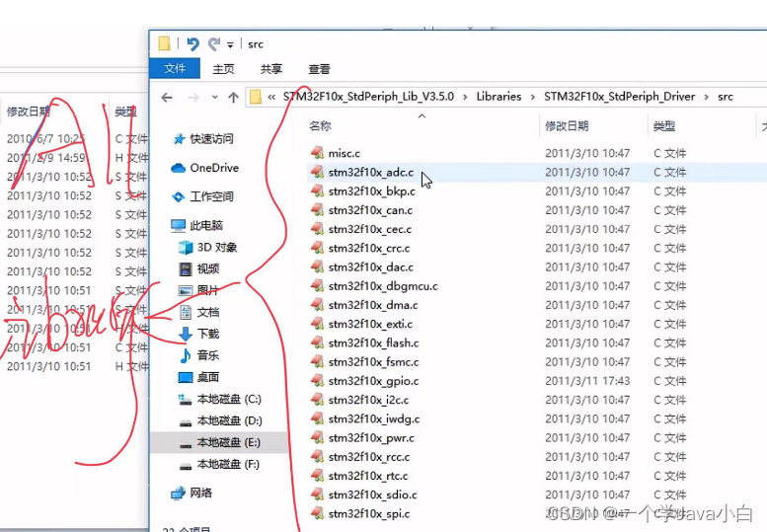Select file name stm32f10x_fsmc.c

373,362
